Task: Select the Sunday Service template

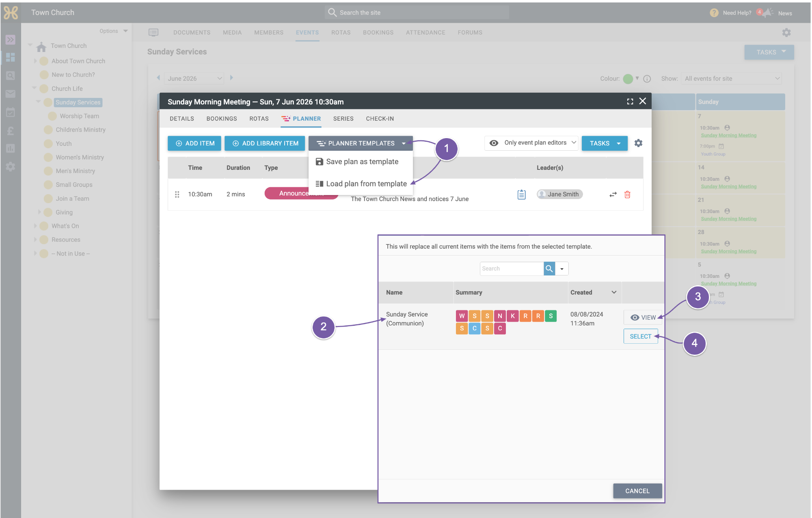Action: point(641,336)
